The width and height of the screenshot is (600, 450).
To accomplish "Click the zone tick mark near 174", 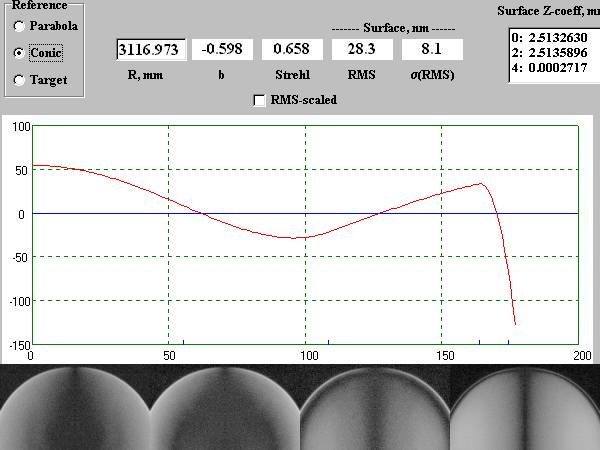I will pos(509,342).
